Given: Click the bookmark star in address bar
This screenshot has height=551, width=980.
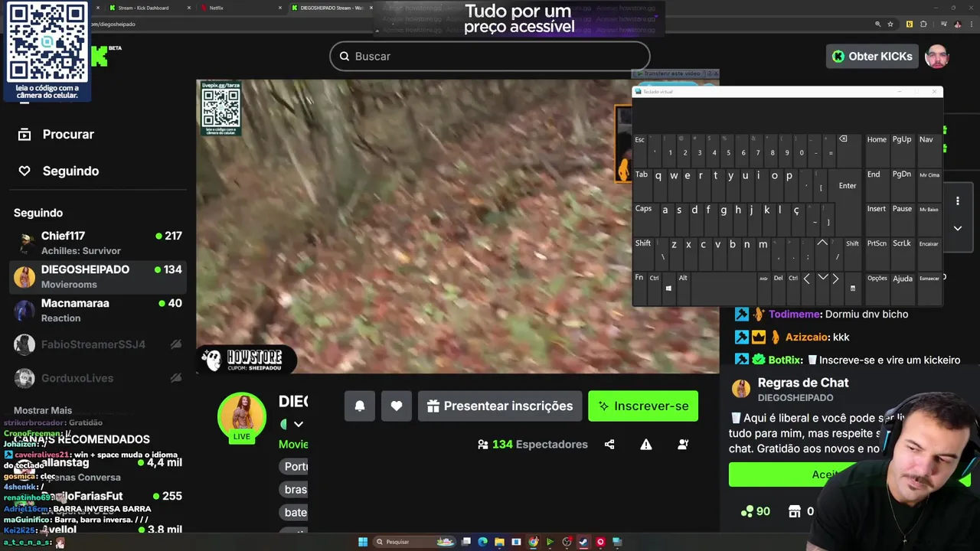Looking at the screenshot, I should [890, 24].
